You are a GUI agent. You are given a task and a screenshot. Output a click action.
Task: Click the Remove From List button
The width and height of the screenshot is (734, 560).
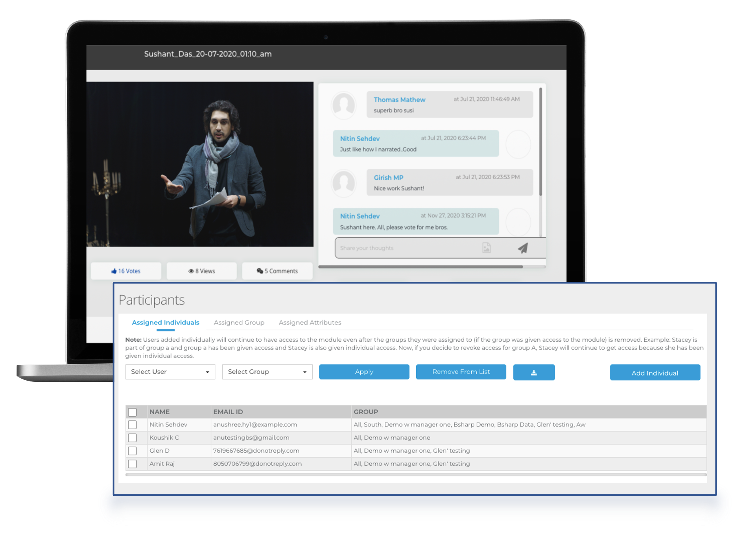click(461, 372)
